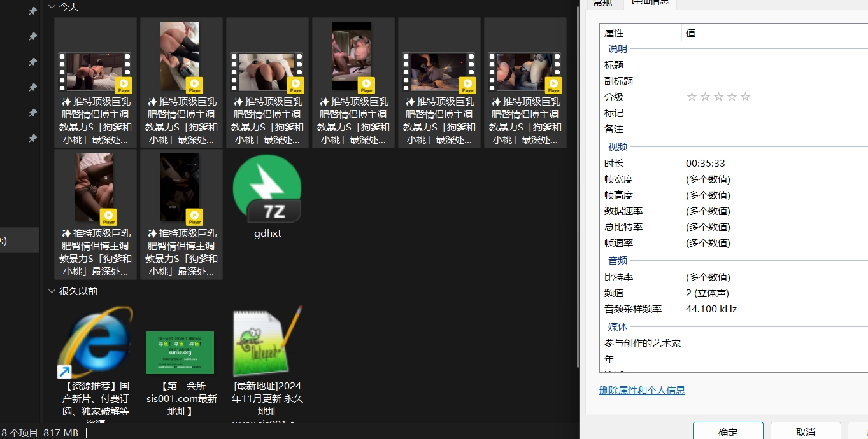Click the 删除属性和个人信息 link
Viewport: 868px width, 439px height.
tap(642, 390)
